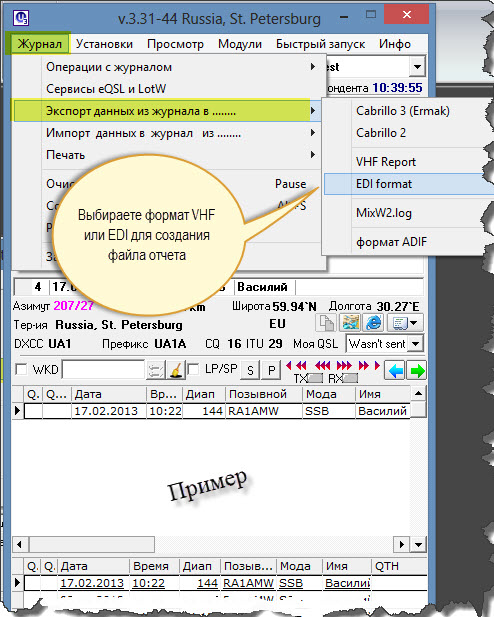Enable the WKD checkbox

click(21, 369)
